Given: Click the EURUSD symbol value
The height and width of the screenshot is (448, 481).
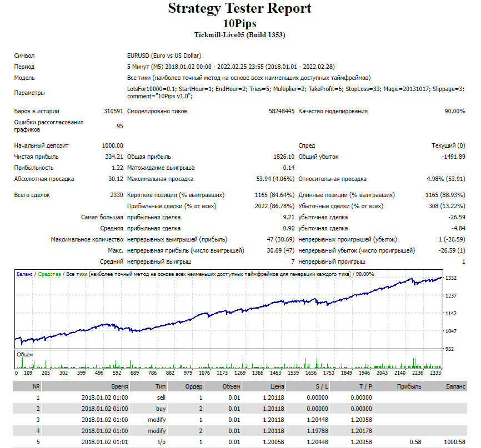Looking at the screenshot, I should 164,56.
